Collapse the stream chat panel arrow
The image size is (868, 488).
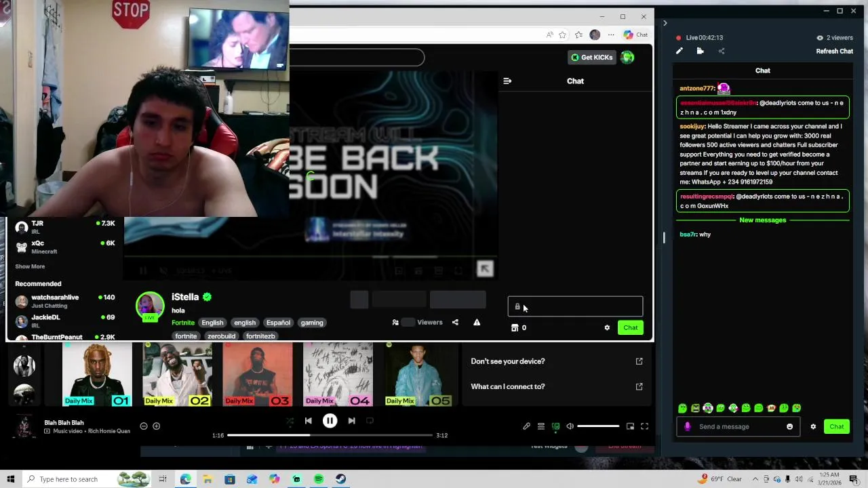coord(665,23)
